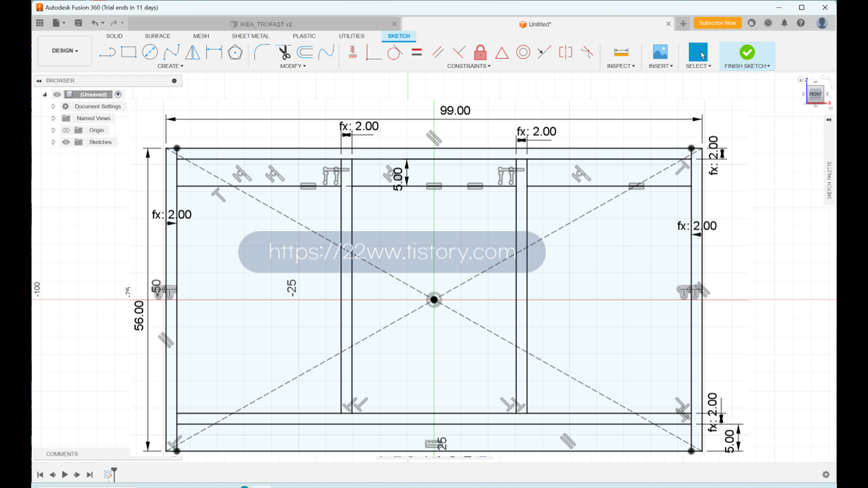Screen dimensions: 868x488
Task: Open a new design tab with plus
Action: point(683,24)
